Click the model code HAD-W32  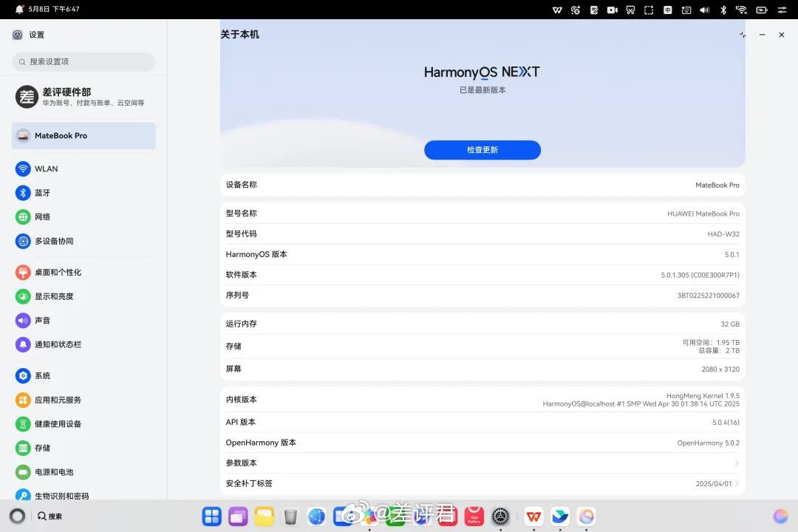coord(723,234)
